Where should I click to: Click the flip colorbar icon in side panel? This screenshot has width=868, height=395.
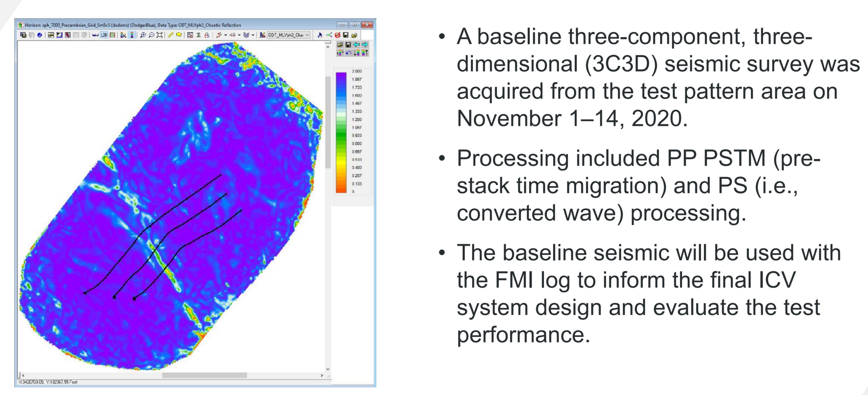340,53
